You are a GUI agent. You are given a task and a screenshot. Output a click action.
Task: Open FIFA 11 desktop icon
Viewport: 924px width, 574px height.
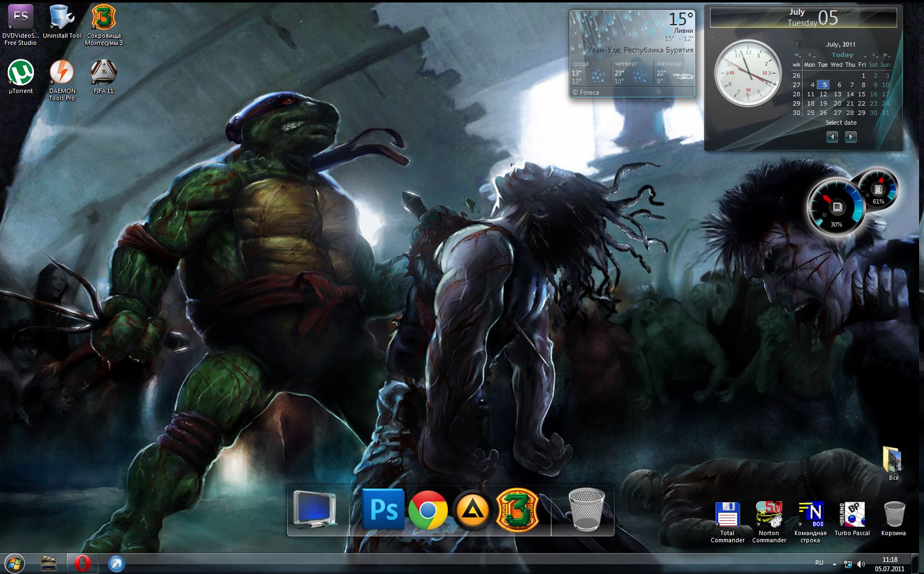click(x=103, y=73)
